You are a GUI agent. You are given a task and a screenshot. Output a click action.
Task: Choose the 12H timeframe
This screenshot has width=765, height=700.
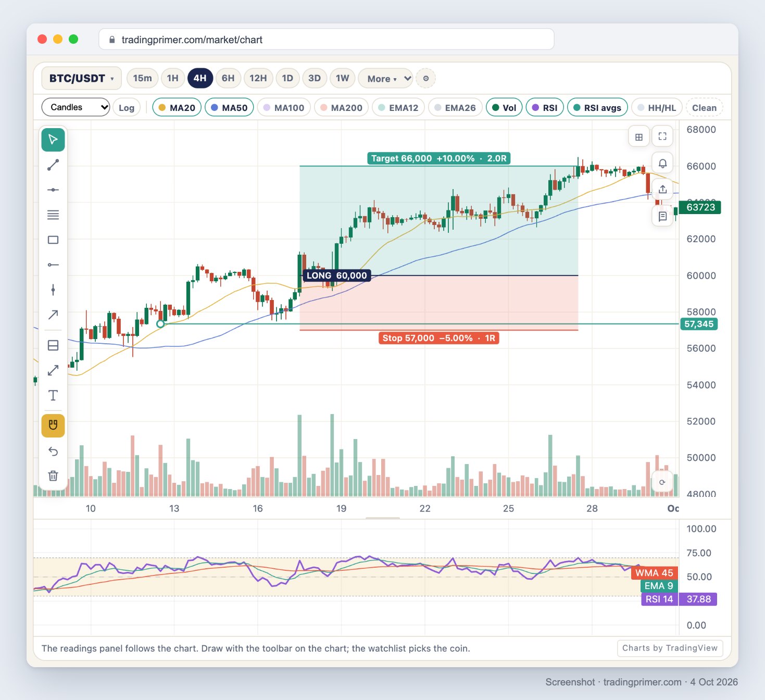click(258, 78)
